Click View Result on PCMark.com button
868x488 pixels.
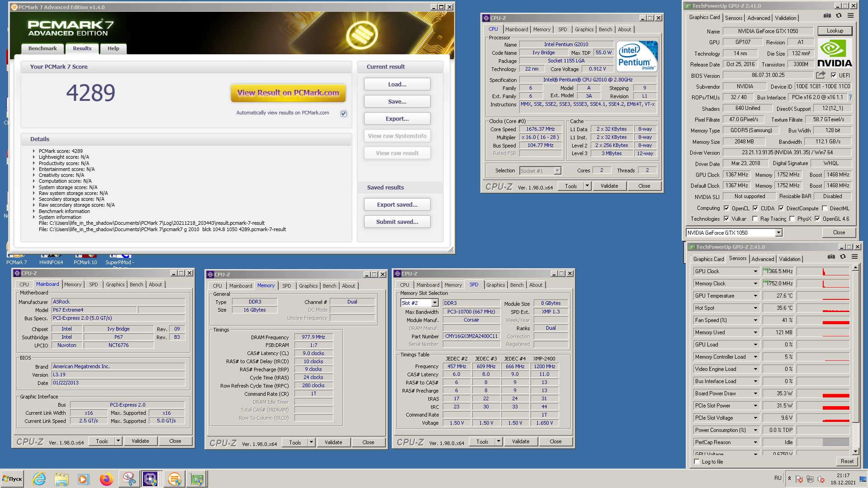[x=288, y=93]
